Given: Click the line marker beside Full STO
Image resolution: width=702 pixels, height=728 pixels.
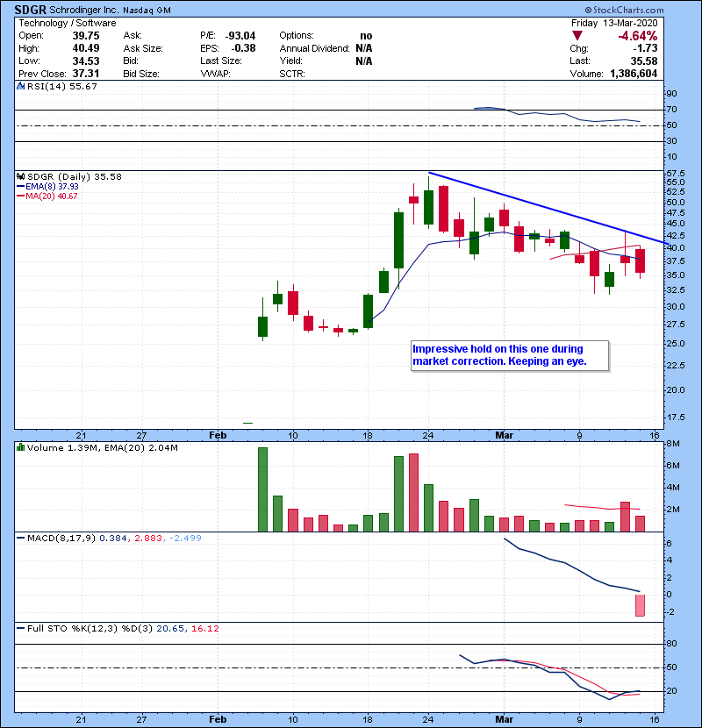Looking at the screenshot, I should pos(20,629).
